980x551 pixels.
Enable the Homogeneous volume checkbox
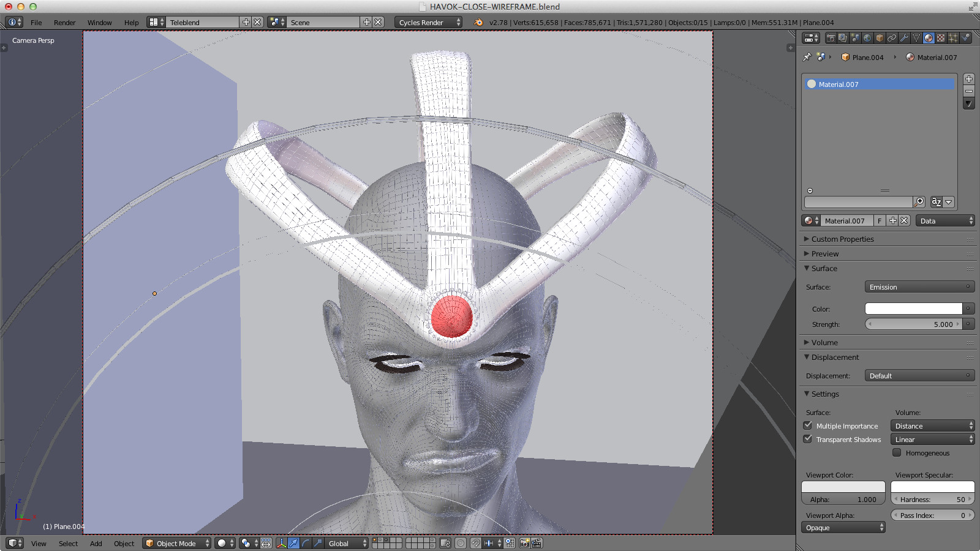point(897,452)
